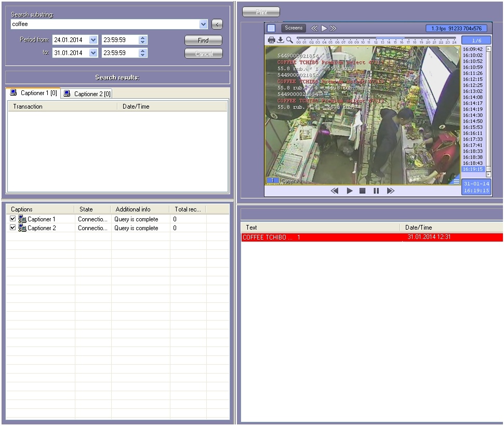504x426 pixels.
Task: Expand the Period from date dropdown
Action: 93,40
